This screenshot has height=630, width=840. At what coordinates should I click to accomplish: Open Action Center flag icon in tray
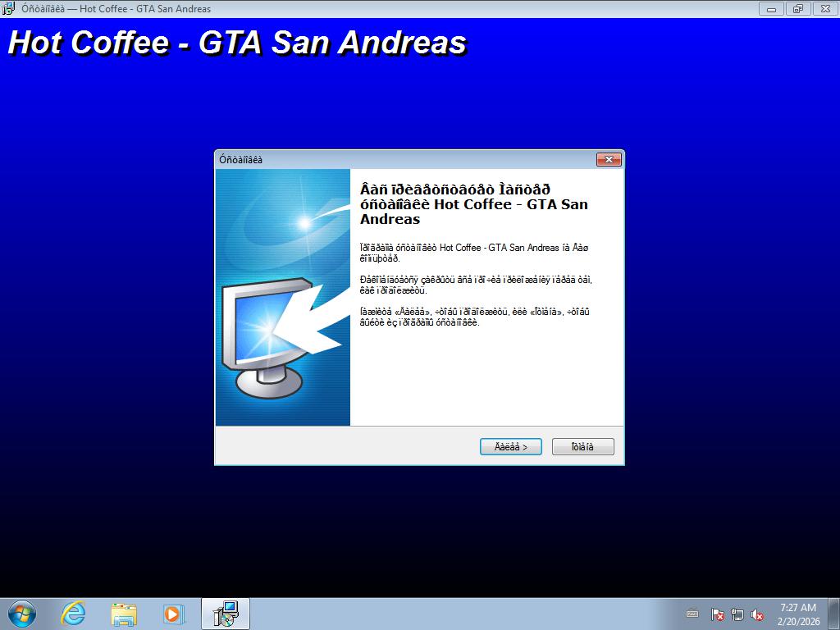717,614
